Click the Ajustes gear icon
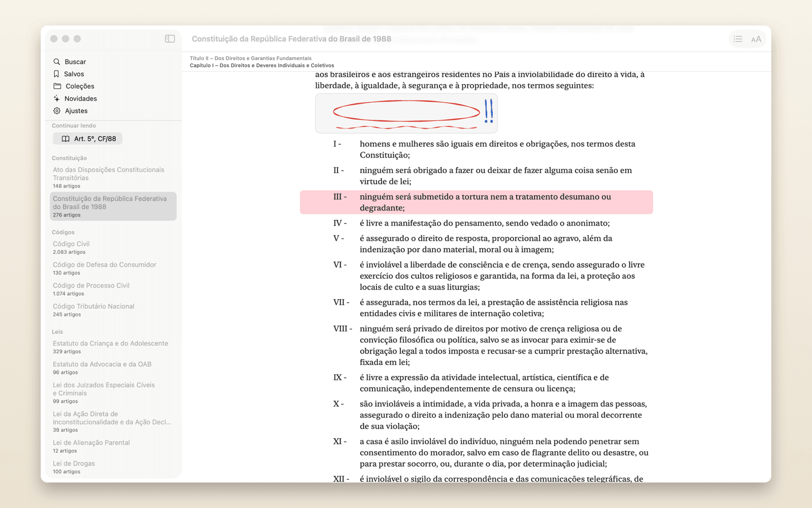The width and height of the screenshot is (812, 508). [57, 111]
